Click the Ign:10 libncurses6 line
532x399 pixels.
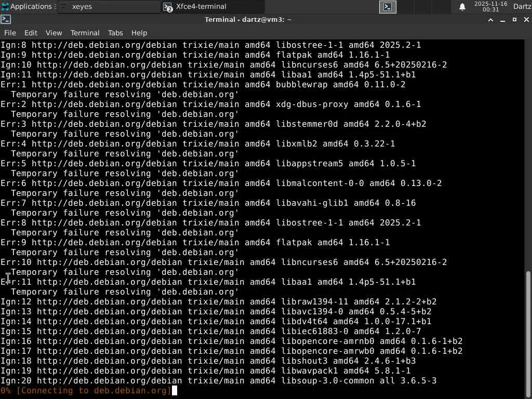[223, 64]
